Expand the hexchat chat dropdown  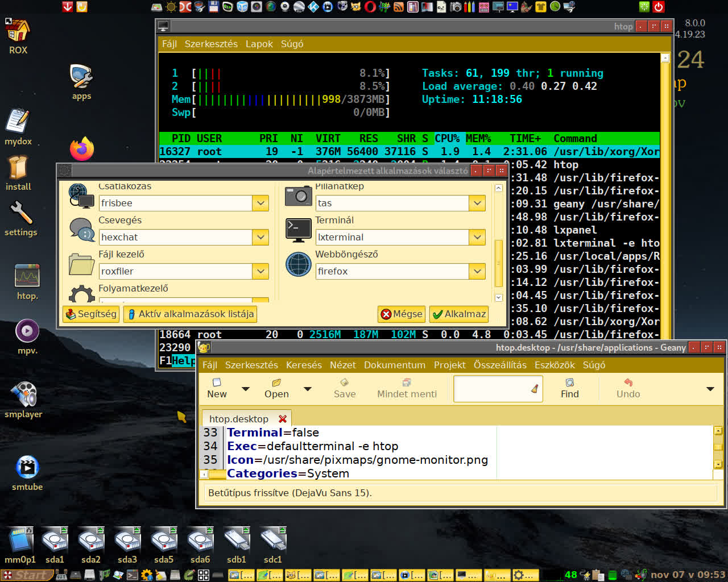coord(260,237)
